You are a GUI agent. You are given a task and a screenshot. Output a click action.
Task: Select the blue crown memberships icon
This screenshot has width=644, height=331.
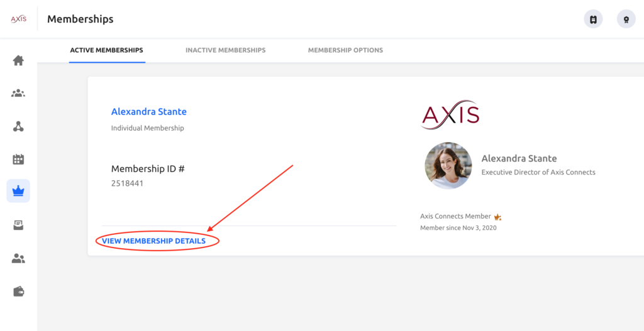(18, 191)
